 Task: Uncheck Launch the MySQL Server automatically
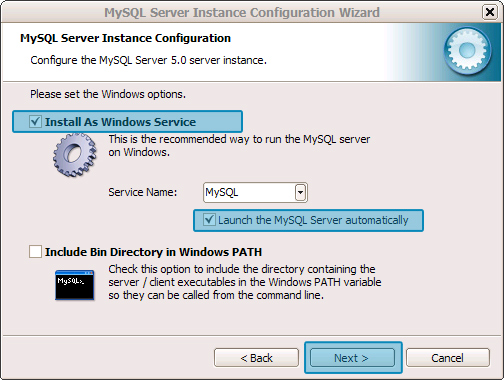(209, 220)
